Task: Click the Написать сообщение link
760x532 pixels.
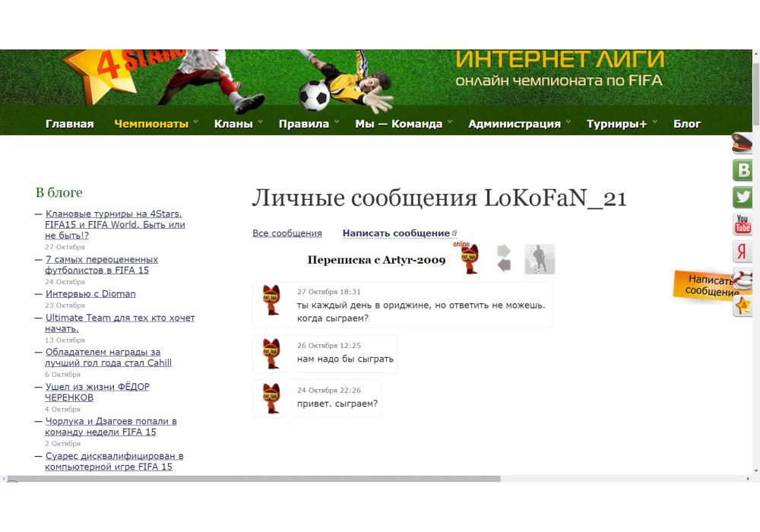Action: (x=397, y=233)
